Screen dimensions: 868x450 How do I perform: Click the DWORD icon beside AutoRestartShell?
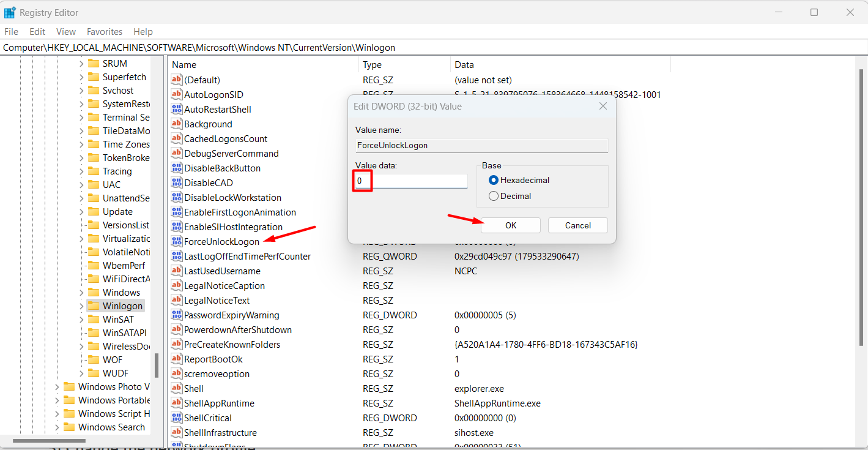coord(177,109)
